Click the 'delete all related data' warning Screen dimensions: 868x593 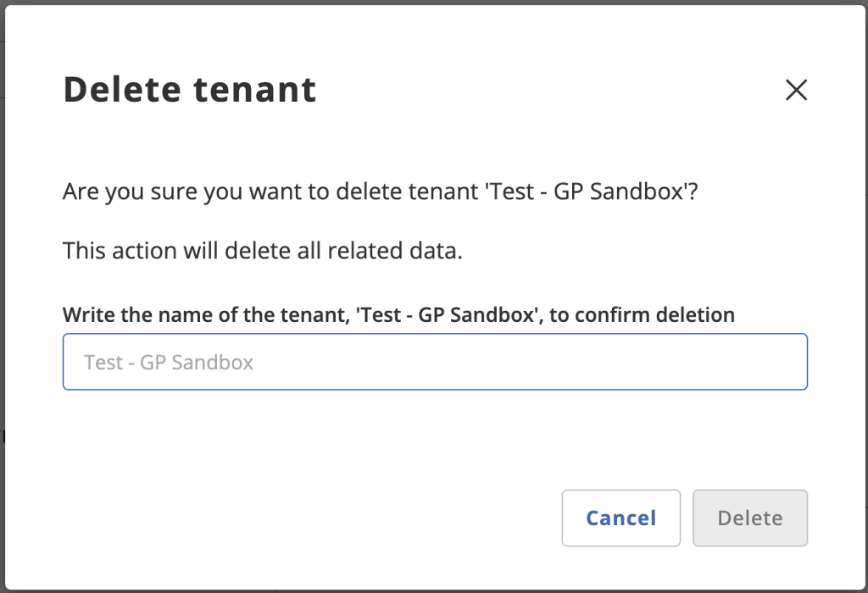[x=263, y=252]
